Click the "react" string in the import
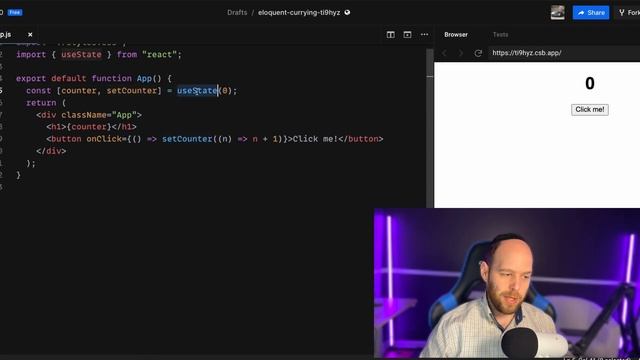 pyautogui.click(x=160, y=55)
